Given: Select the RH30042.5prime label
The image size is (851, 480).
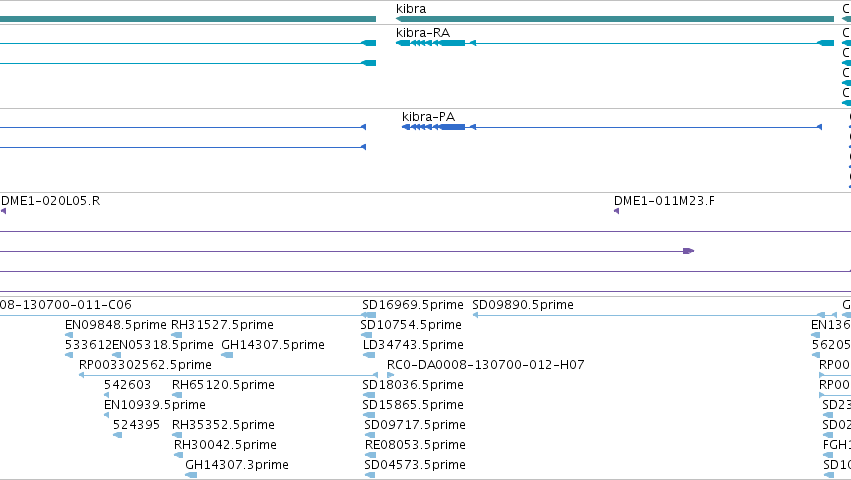Looking at the screenshot, I should 225,445.
